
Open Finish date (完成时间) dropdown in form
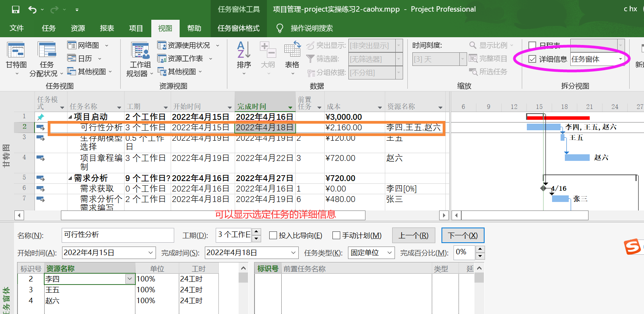coord(293,253)
